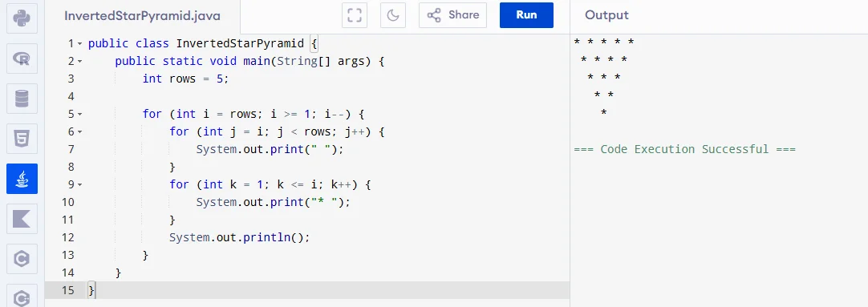Collapse the outer for loop at line 5

tap(79, 115)
